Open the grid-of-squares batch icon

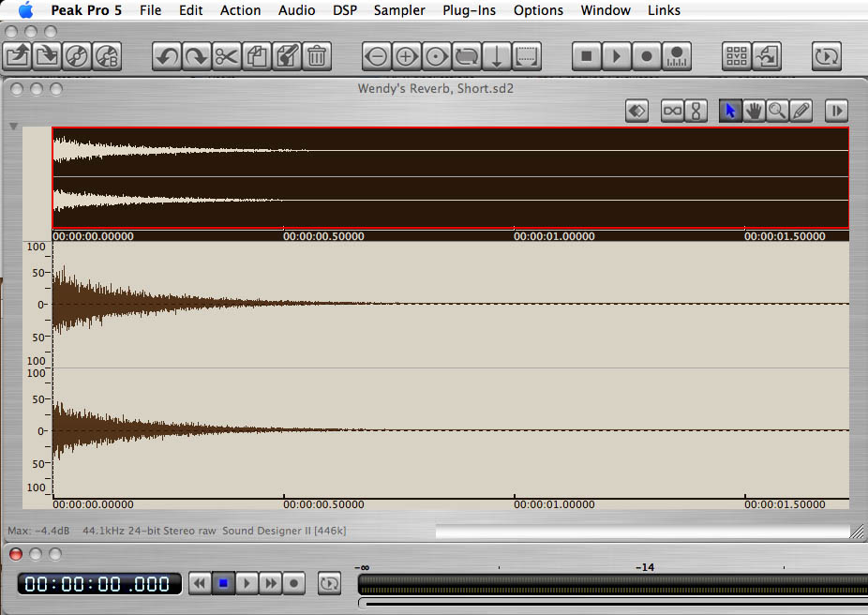coord(736,56)
